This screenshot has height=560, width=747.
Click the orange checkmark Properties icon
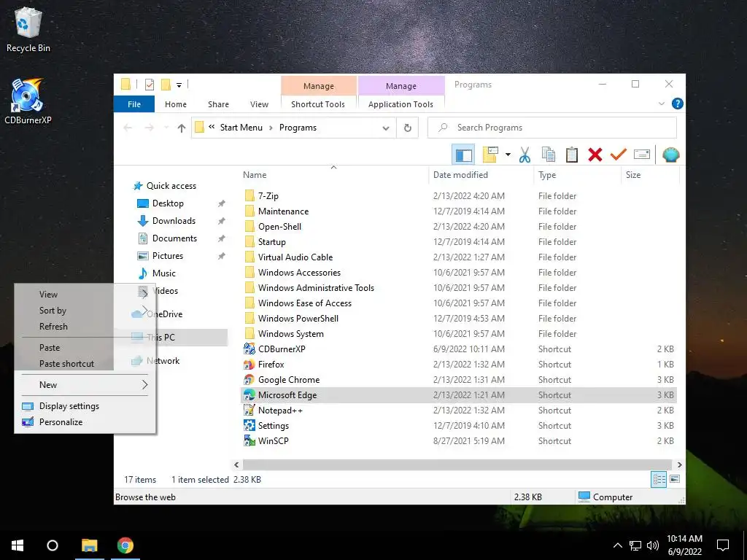tap(619, 155)
